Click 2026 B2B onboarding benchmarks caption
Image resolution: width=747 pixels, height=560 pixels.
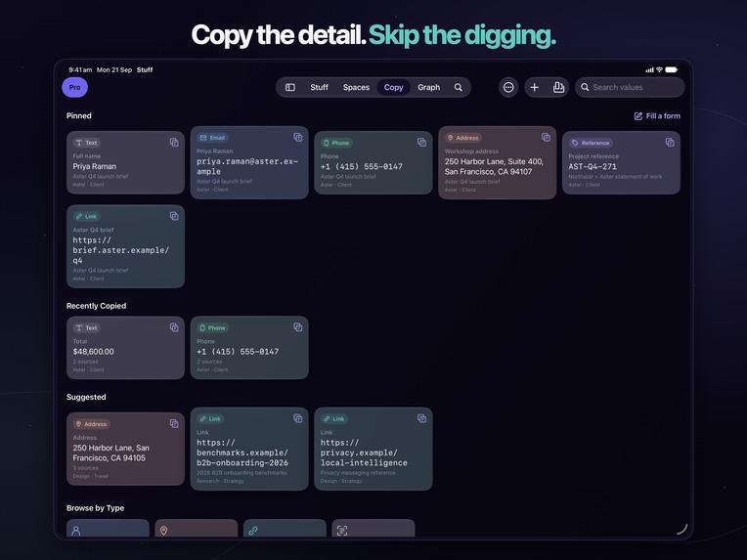click(x=242, y=473)
